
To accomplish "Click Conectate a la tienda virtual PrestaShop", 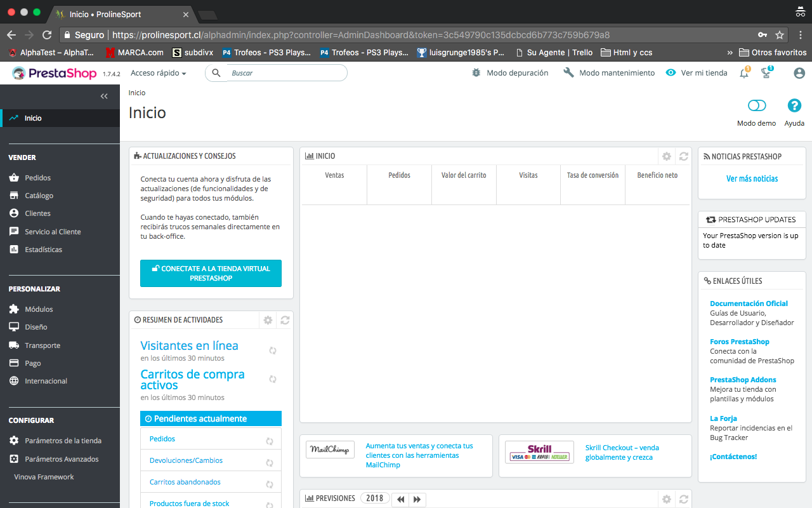I will pos(211,273).
